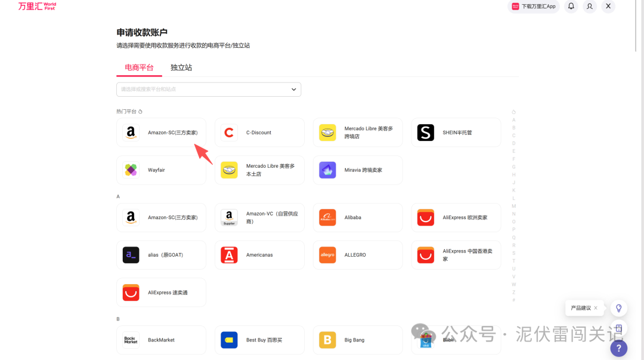Pick the Alibaba platform
The image size is (644, 360).
[x=358, y=217]
